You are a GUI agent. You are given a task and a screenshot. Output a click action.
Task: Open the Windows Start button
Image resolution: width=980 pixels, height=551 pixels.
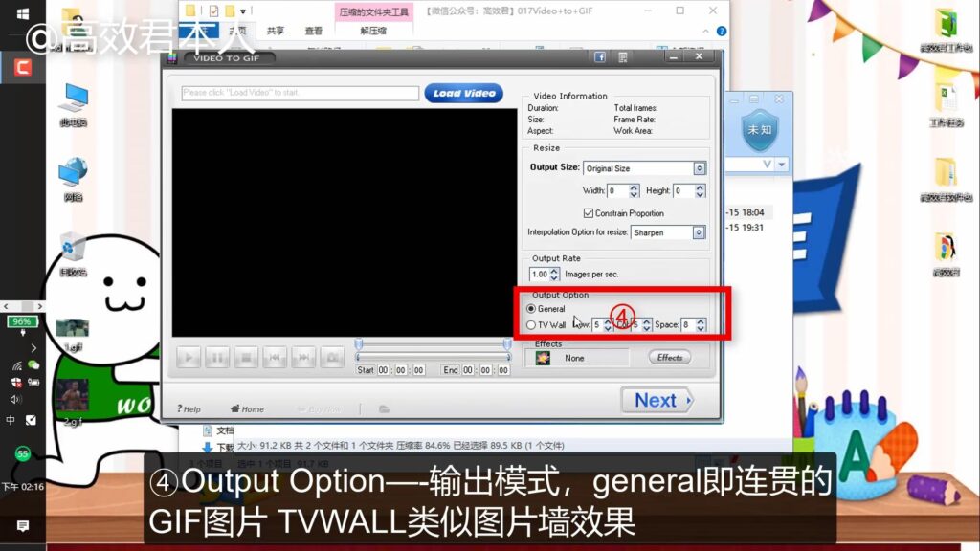23,13
